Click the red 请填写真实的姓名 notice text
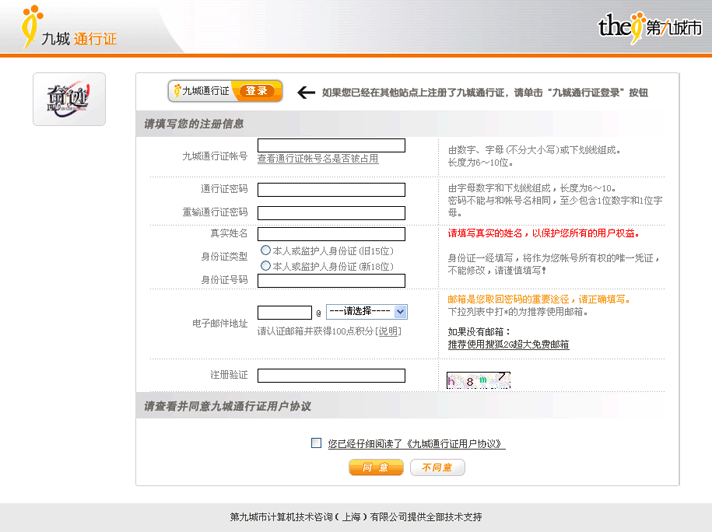Screen dimensions: 712x532 [x=544, y=233]
